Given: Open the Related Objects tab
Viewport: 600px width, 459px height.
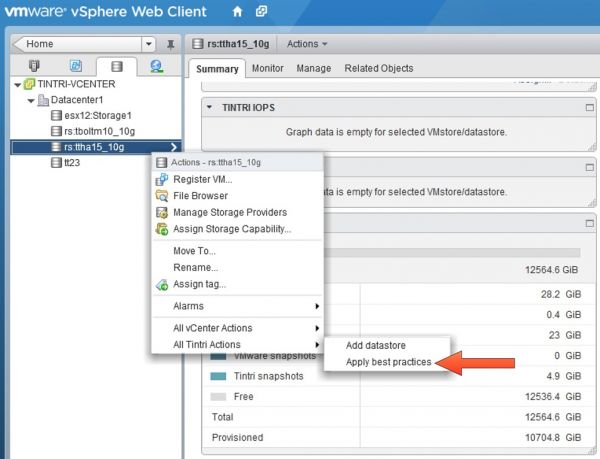Looking at the screenshot, I should pyautogui.click(x=379, y=68).
